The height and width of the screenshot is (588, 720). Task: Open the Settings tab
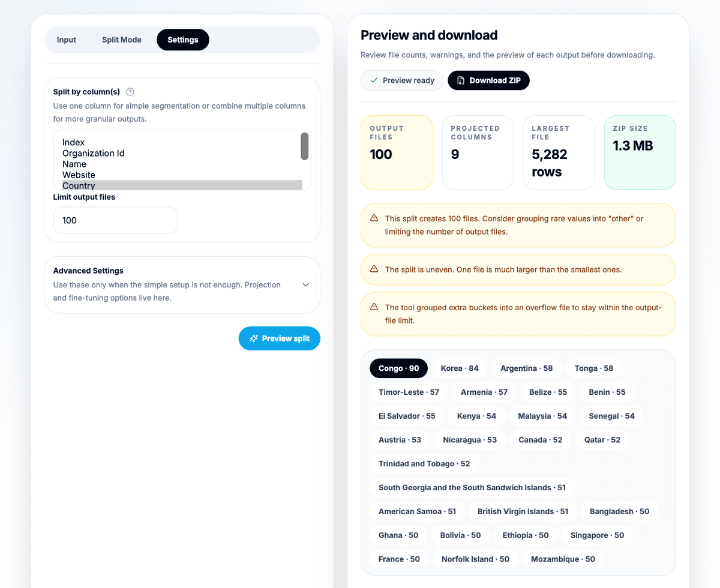183,40
